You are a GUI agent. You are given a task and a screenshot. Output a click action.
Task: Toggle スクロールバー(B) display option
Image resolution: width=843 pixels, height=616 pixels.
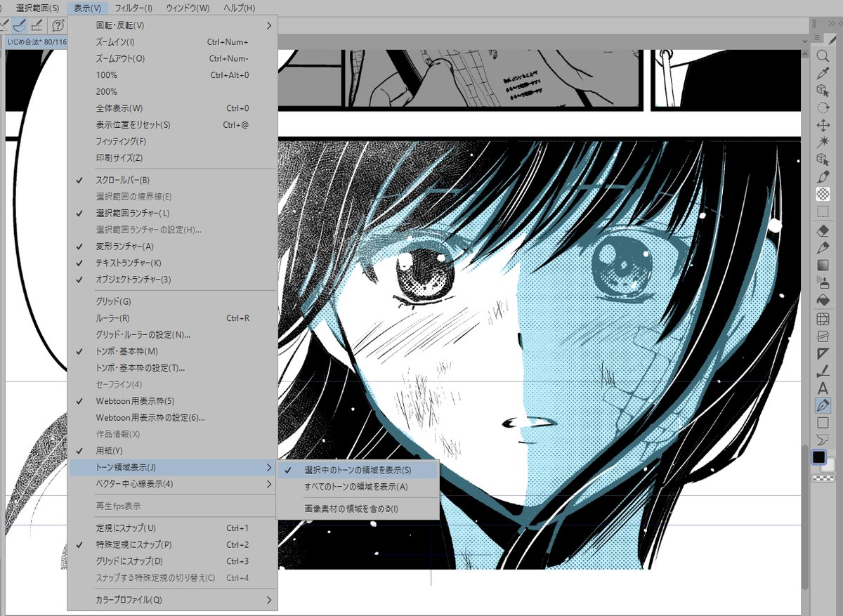[x=173, y=180]
